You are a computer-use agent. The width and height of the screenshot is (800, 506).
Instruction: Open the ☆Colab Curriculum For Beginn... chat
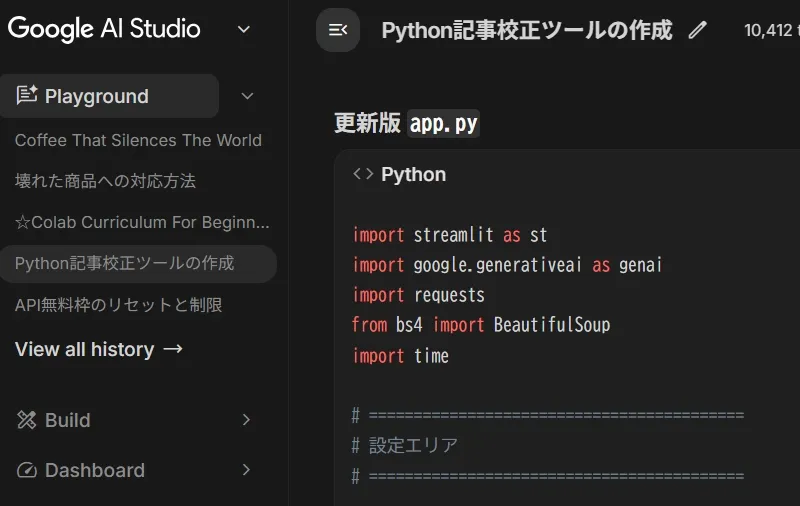[142, 222]
